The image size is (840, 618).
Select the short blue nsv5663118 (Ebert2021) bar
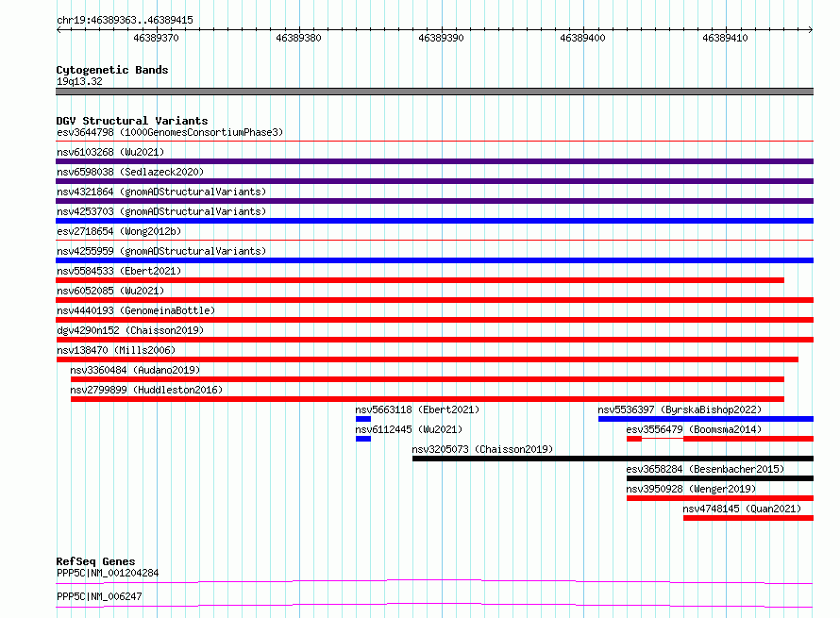[x=363, y=419]
